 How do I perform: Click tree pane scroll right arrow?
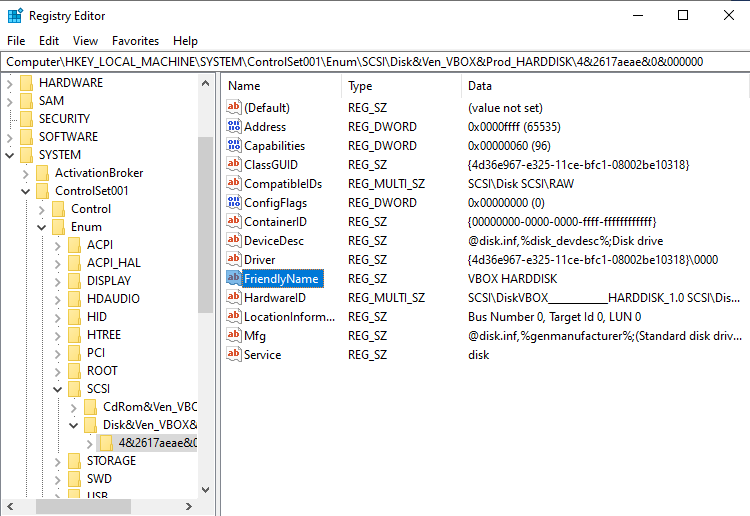click(188, 506)
